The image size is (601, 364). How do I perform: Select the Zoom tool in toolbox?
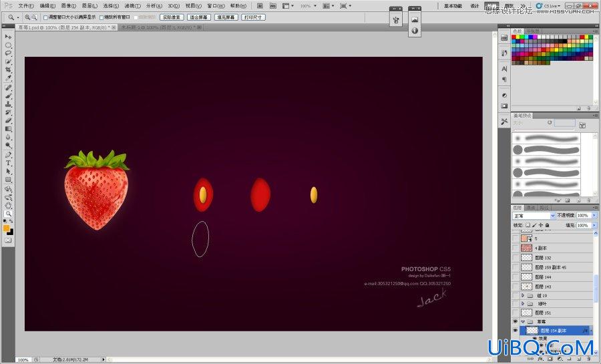coord(8,214)
